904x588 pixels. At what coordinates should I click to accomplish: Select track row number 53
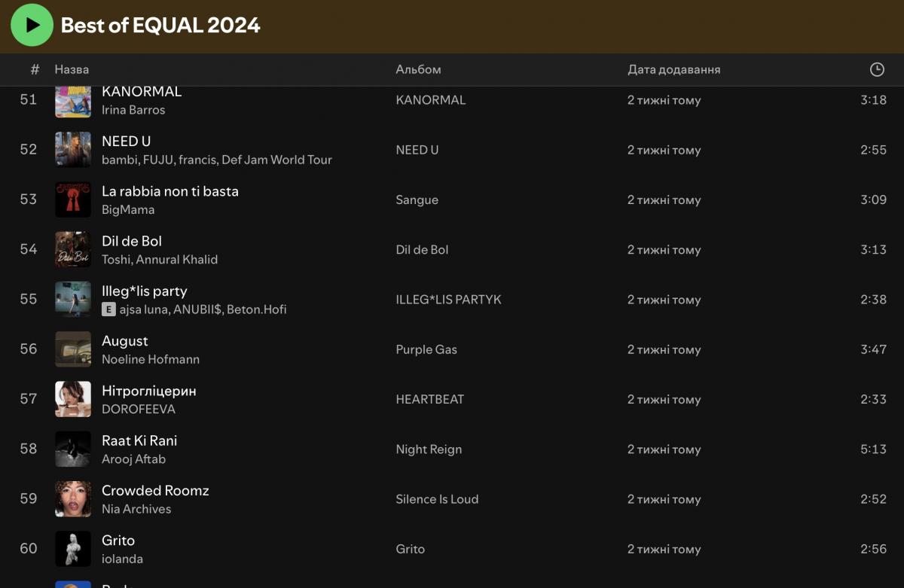point(29,200)
